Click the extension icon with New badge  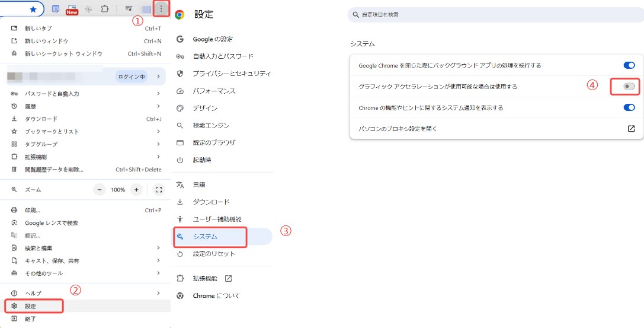tap(72, 9)
